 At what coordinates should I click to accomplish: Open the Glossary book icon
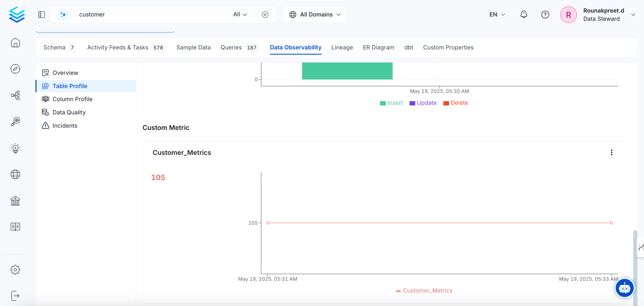coord(16,227)
